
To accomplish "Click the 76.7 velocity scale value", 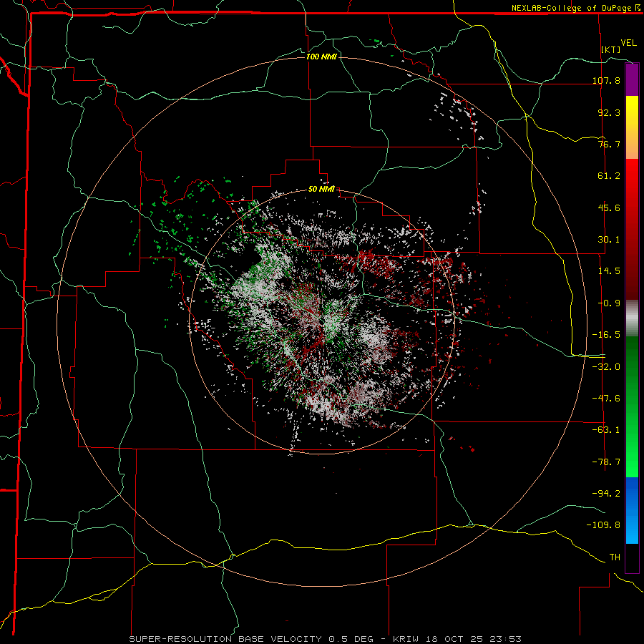I will click(x=609, y=144).
